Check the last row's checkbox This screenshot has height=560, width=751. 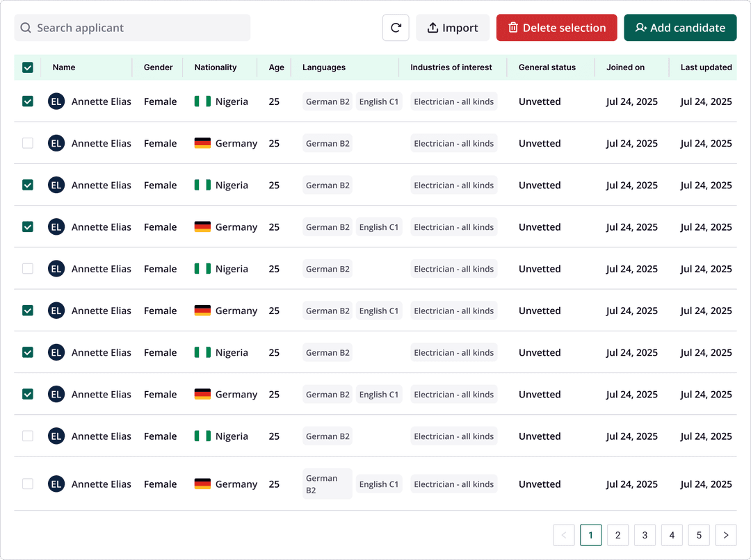28,484
